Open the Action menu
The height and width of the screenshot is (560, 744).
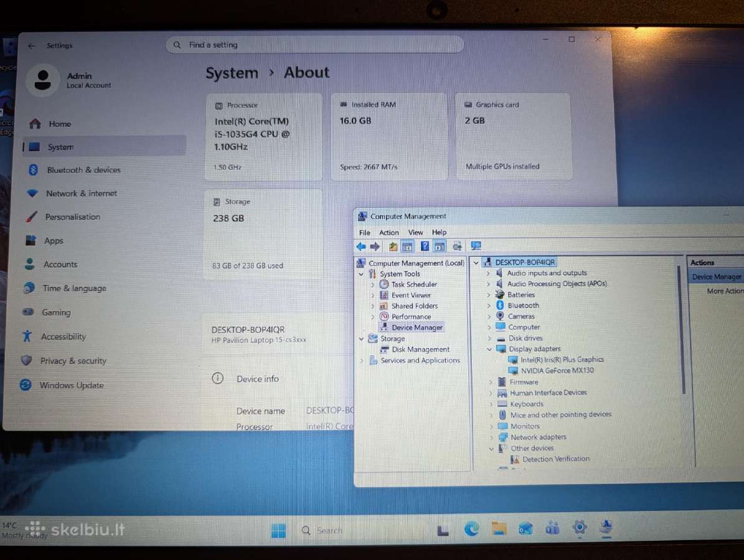(x=388, y=233)
